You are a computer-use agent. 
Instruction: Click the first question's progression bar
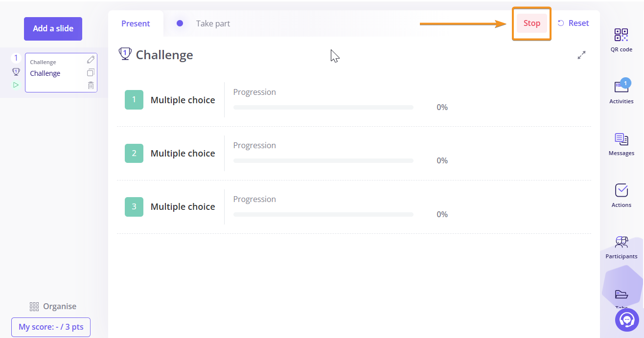pyautogui.click(x=323, y=107)
